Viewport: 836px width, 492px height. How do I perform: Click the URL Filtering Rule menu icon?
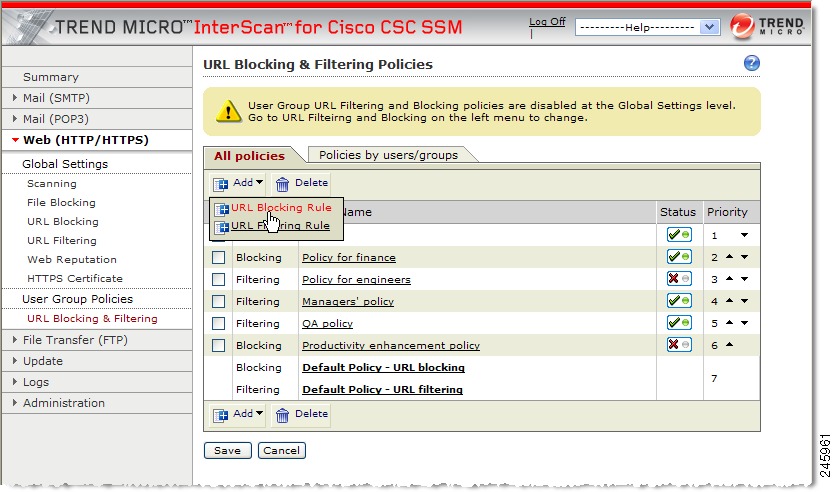pos(222,227)
